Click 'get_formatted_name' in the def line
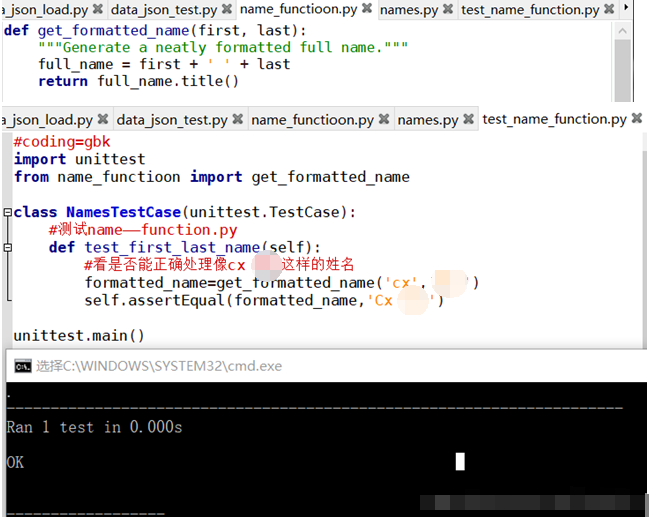This screenshot has height=517, width=649. (113, 31)
